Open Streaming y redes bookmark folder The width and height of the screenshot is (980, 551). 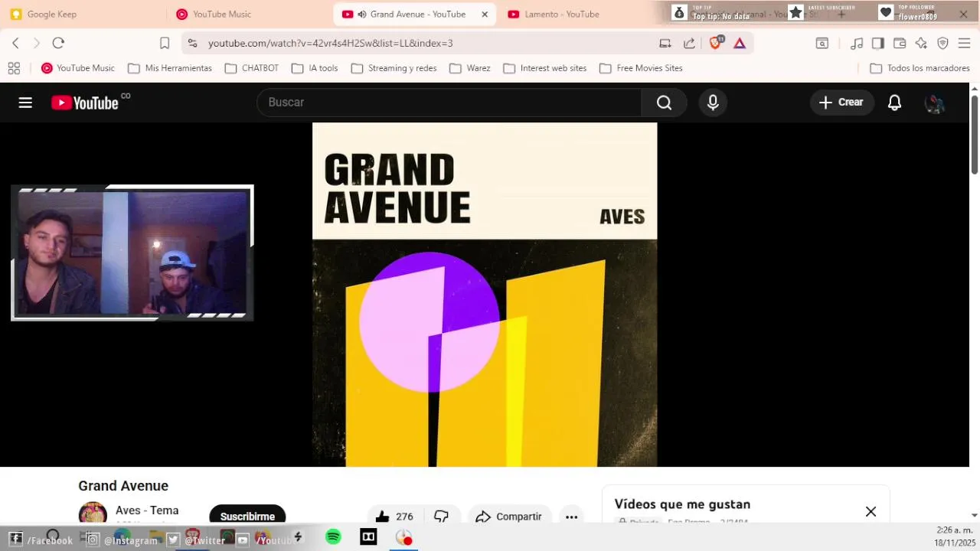394,68
